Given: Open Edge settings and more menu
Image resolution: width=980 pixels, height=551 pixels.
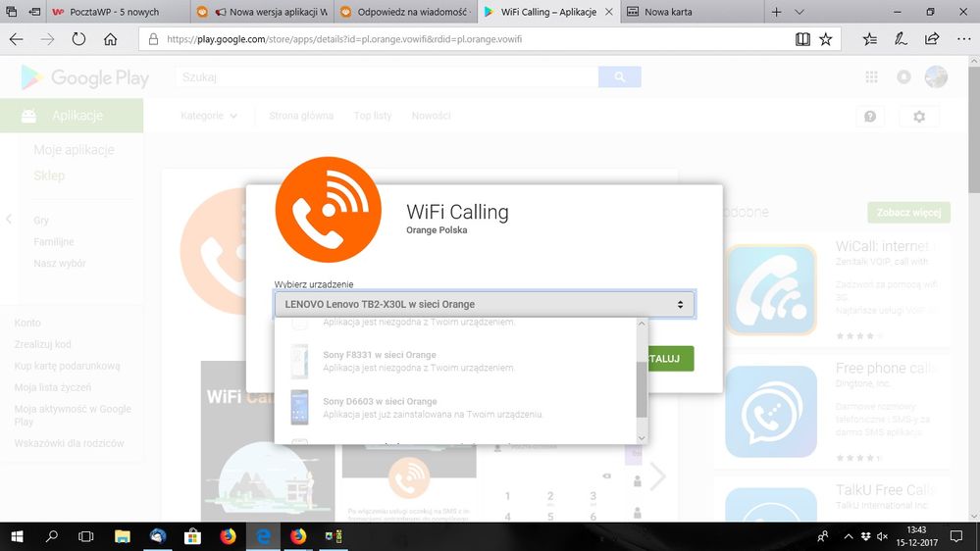Looking at the screenshot, I should point(963,39).
